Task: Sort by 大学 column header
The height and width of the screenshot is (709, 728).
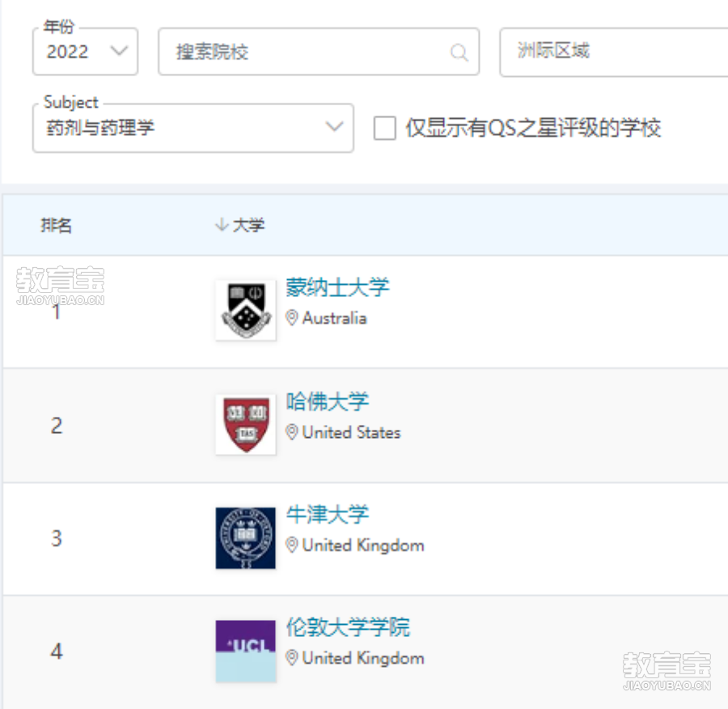Action: [248, 225]
